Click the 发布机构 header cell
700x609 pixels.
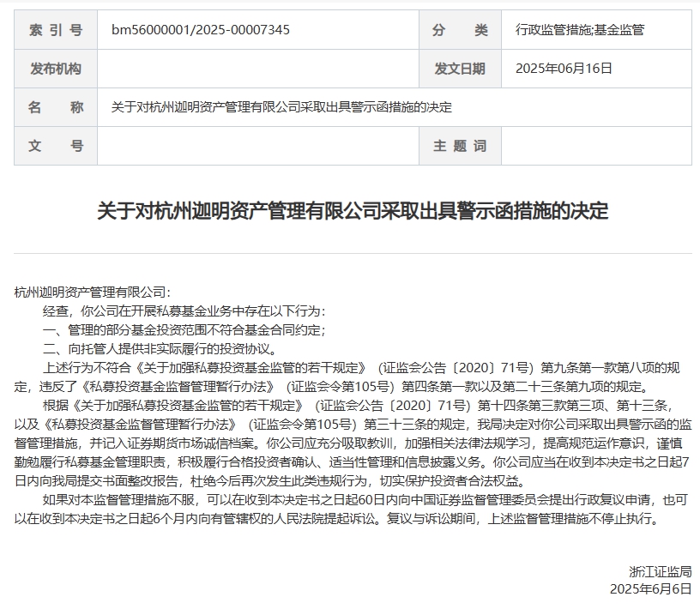(x=56, y=69)
